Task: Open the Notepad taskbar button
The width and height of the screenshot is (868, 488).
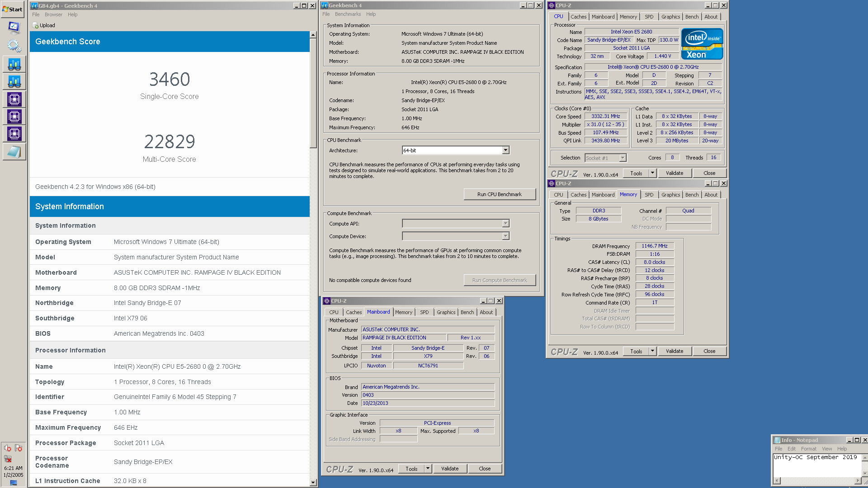Action: click(14, 152)
